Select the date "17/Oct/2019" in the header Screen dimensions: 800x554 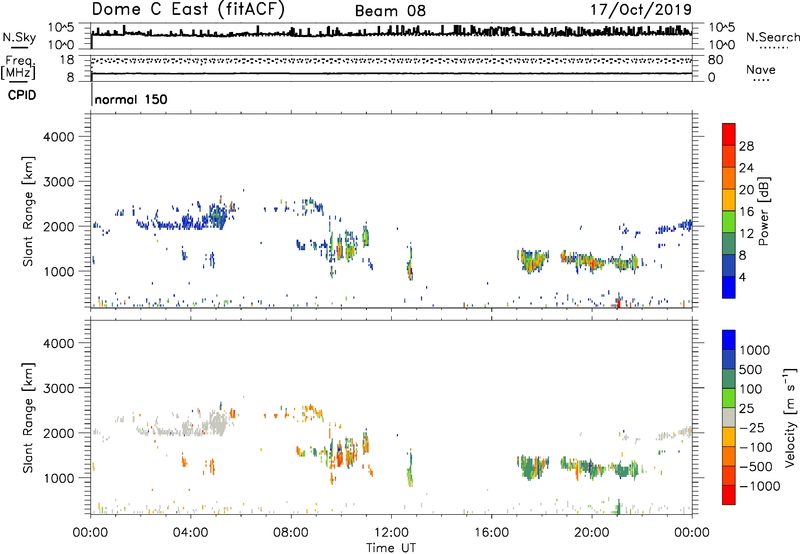pos(641,10)
